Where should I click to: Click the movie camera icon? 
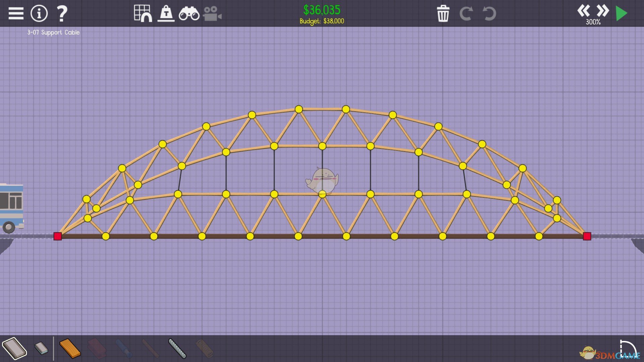click(x=212, y=14)
